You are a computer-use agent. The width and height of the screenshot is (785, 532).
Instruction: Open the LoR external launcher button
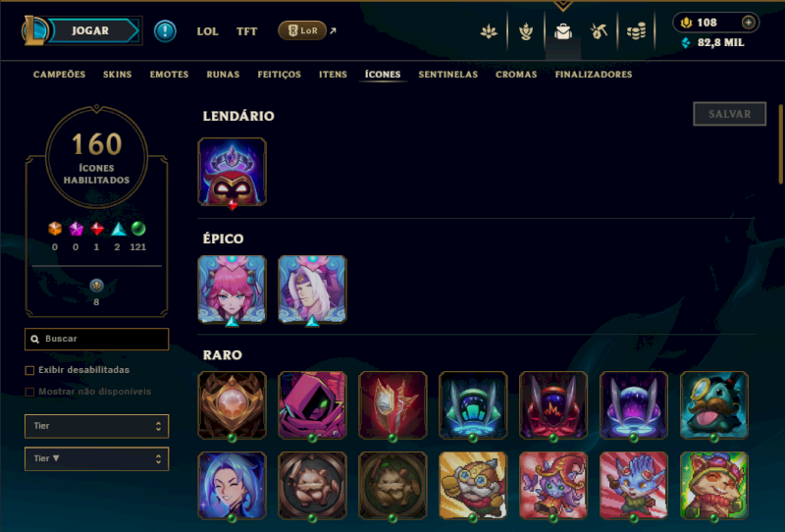coord(302,31)
